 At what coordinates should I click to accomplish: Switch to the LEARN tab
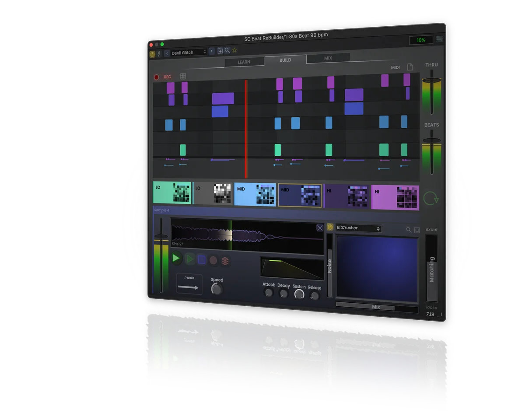[x=244, y=62]
